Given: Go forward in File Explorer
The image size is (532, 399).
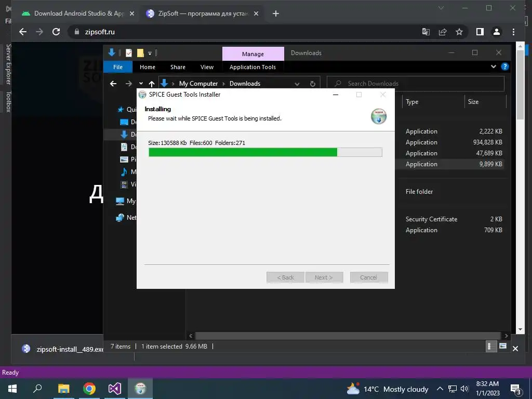Looking at the screenshot, I should pos(129,84).
